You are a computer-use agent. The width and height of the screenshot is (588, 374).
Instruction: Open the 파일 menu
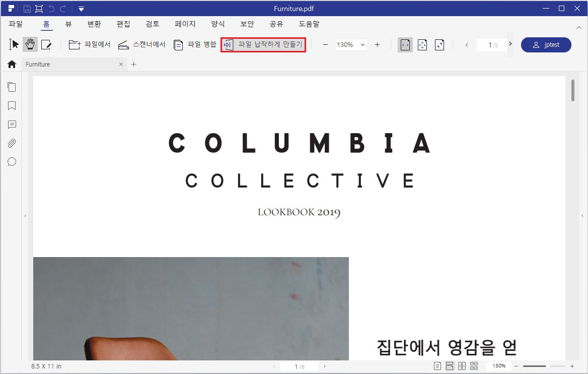pos(16,24)
